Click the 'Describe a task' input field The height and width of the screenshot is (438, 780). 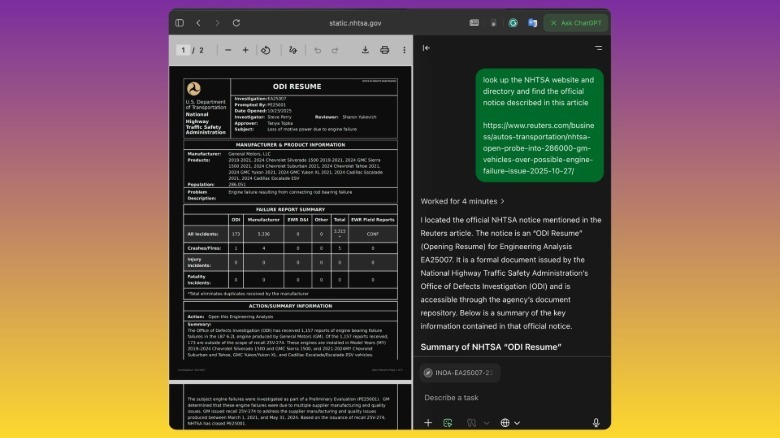[x=511, y=397]
